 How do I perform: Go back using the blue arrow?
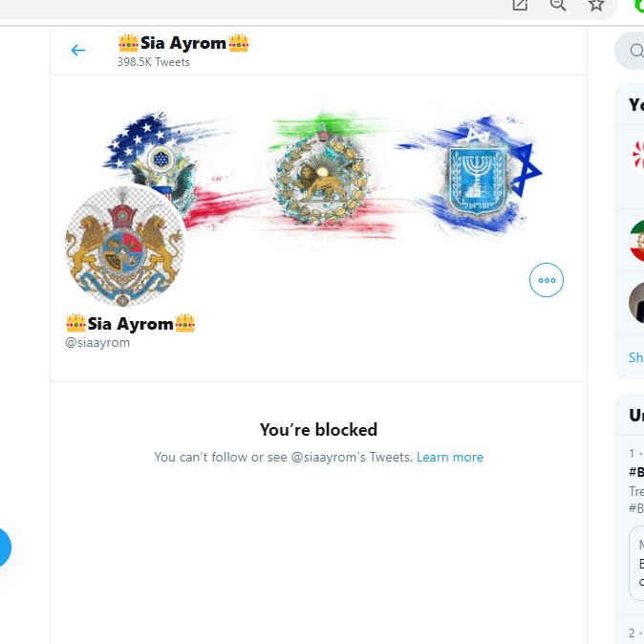coord(78,51)
